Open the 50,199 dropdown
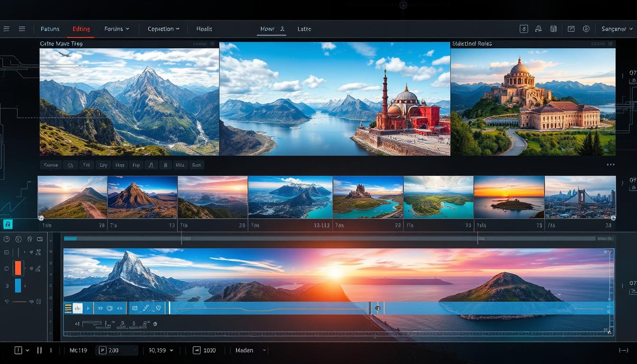Viewport: 637px width, 364px height. click(161, 350)
